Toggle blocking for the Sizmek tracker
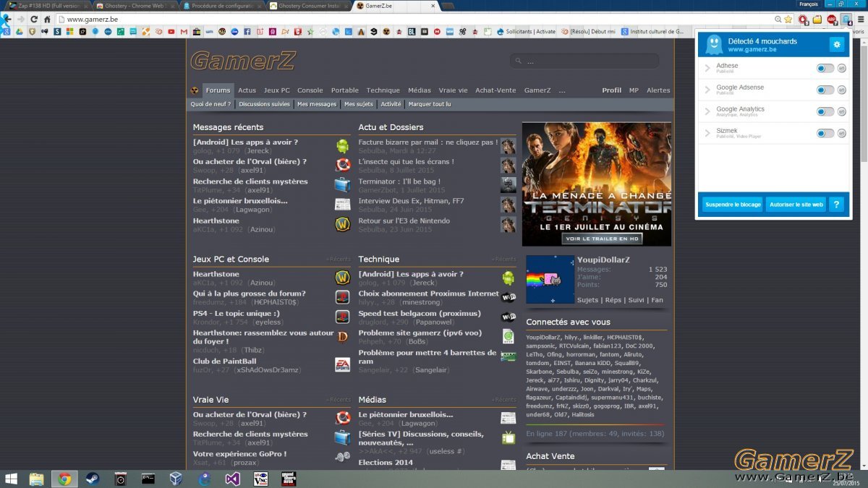Image resolution: width=868 pixels, height=488 pixels. coord(825,133)
